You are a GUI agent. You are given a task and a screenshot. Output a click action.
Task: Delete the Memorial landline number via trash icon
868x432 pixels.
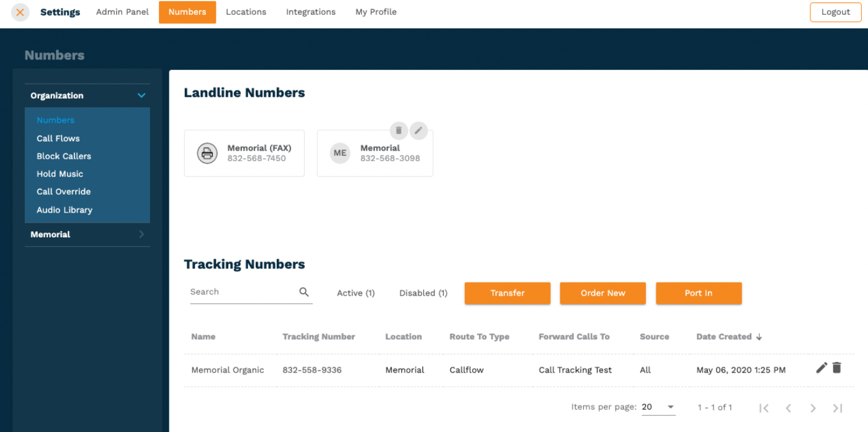click(x=399, y=130)
